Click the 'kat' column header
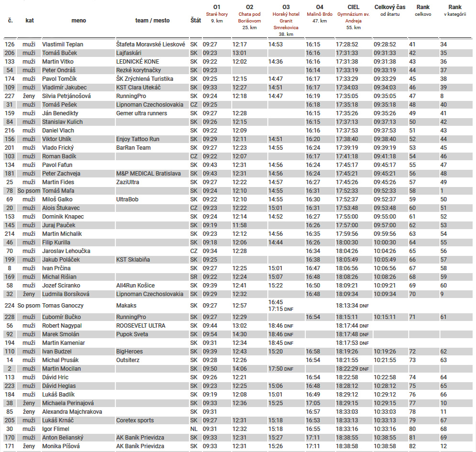 click(30, 21)
